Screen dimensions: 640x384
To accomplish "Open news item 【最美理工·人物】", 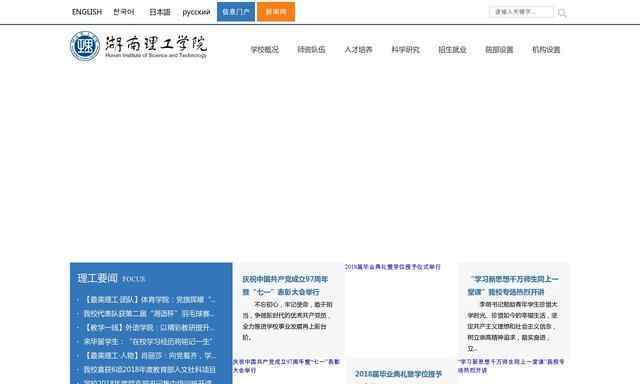I will [149, 356].
